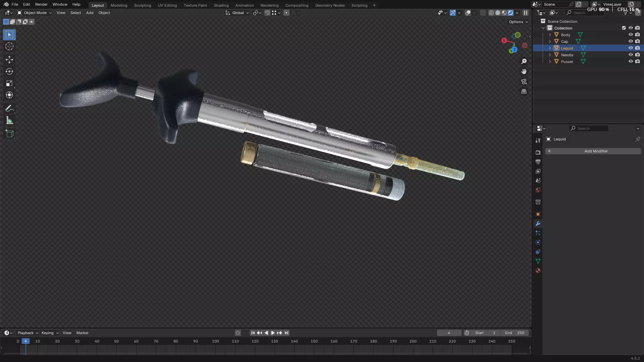Open the Object Data properties tab
644x362 pixels.
point(538,261)
